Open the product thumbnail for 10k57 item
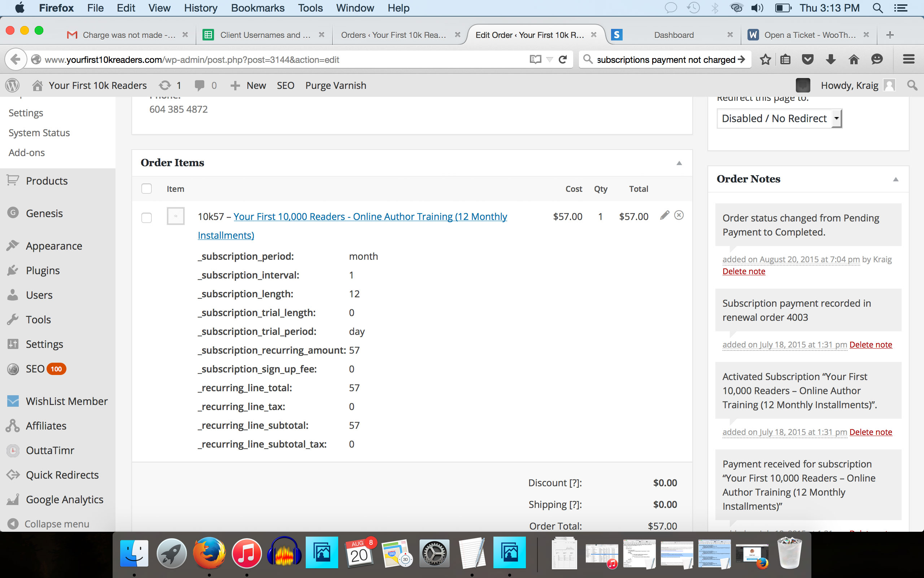924x578 pixels. point(176,216)
